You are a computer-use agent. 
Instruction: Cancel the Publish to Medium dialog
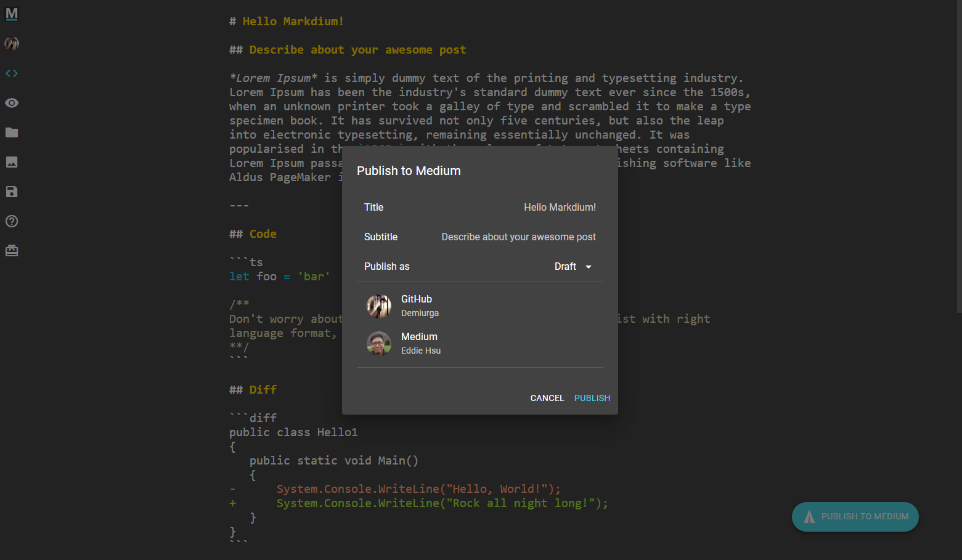(x=547, y=398)
